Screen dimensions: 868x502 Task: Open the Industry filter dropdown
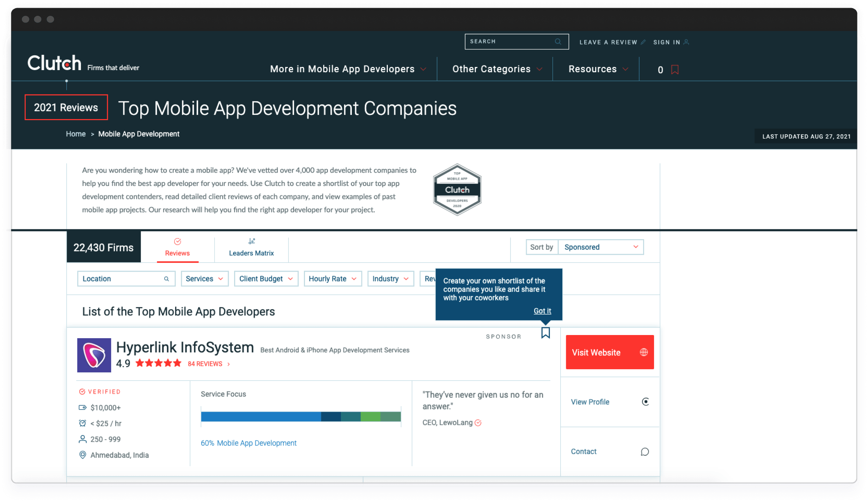[x=391, y=279]
